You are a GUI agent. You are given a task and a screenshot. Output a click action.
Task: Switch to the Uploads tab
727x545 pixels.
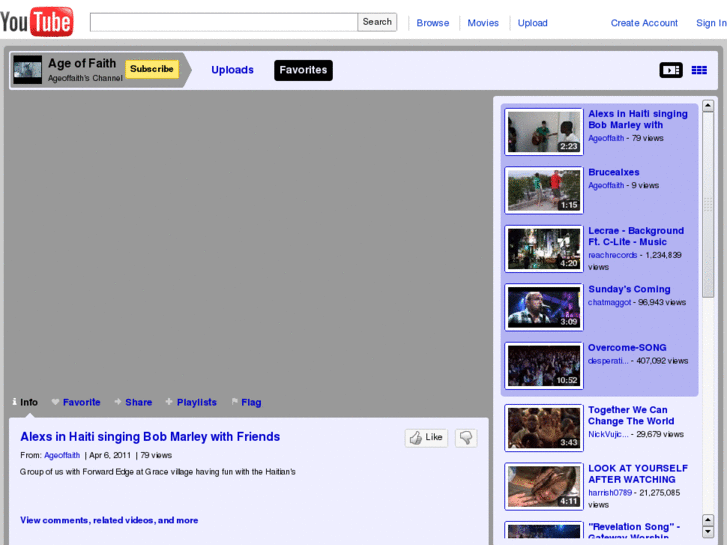tap(232, 70)
